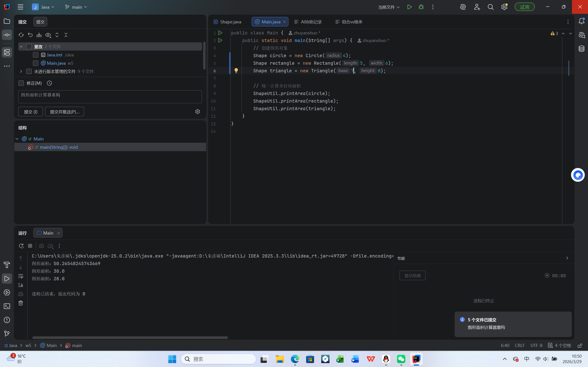This screenshot has width=588, height=367.
Task: Click the 显示结果 button
Action: pyautogui.click(x=412, y=275)
